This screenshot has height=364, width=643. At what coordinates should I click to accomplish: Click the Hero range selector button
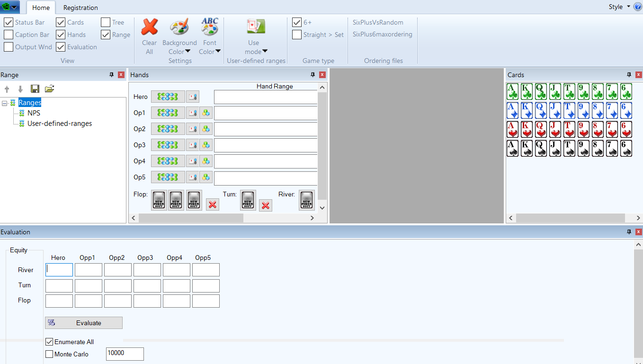168,97
